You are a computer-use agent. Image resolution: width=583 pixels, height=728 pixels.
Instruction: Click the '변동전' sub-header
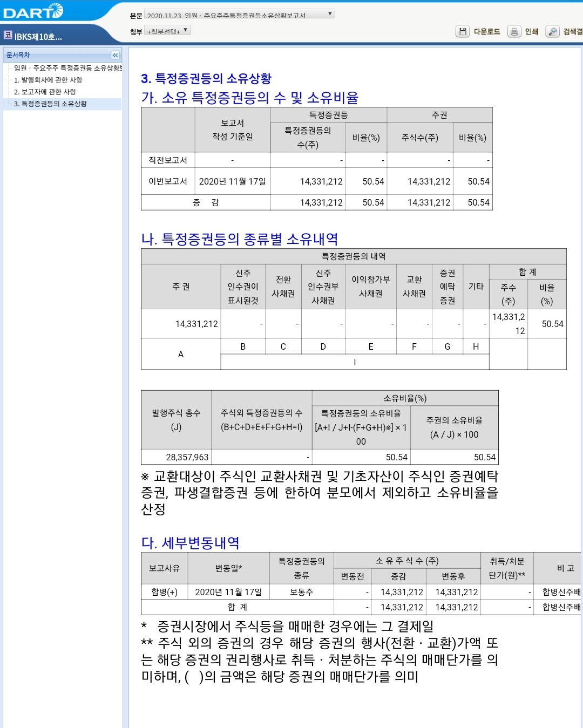tap(352, 576)
